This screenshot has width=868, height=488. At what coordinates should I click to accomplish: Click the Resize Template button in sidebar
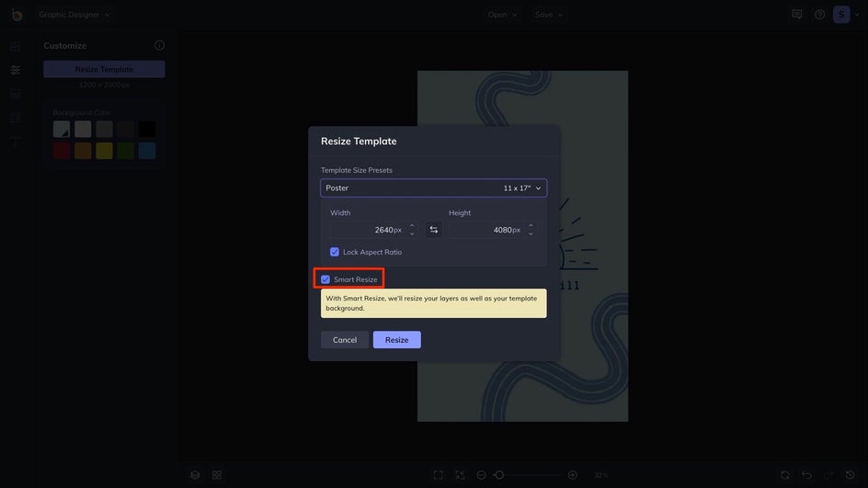point(104,69)
